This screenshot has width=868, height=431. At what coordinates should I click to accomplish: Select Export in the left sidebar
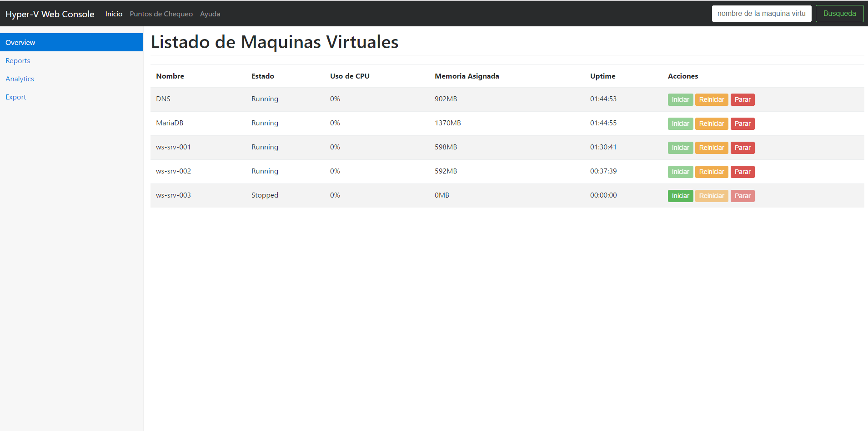tap(15, 97)
